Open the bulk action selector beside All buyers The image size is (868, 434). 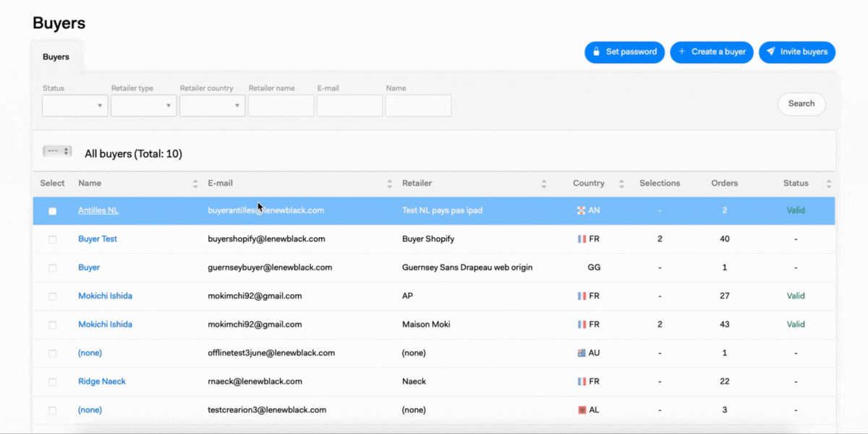[57, 151]
